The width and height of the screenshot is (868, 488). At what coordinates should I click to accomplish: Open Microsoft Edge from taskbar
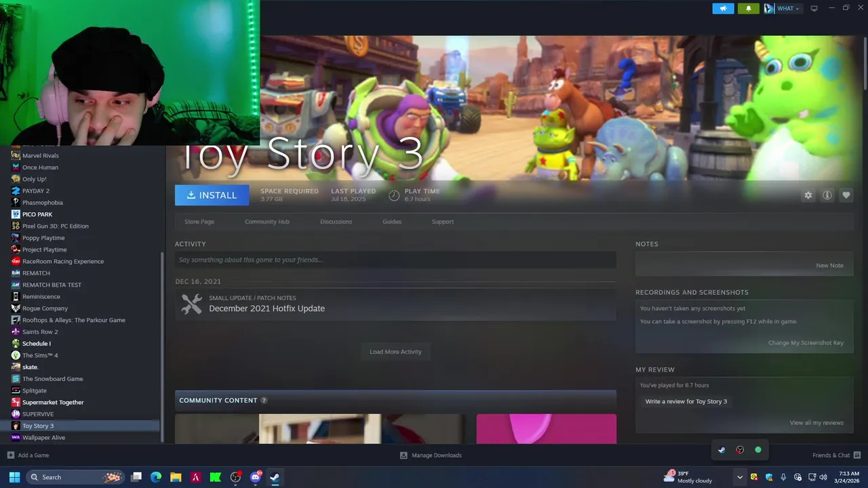[155, 477]
